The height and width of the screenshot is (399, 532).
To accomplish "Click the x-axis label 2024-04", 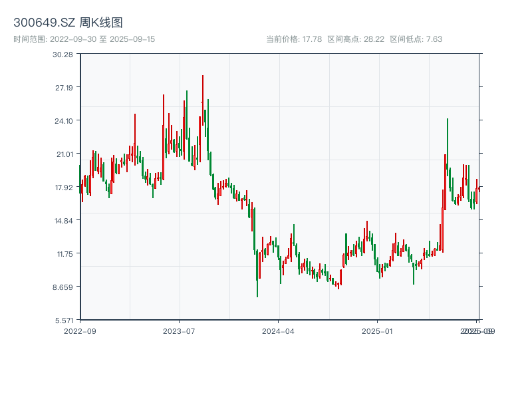I will tap(278, 331).
